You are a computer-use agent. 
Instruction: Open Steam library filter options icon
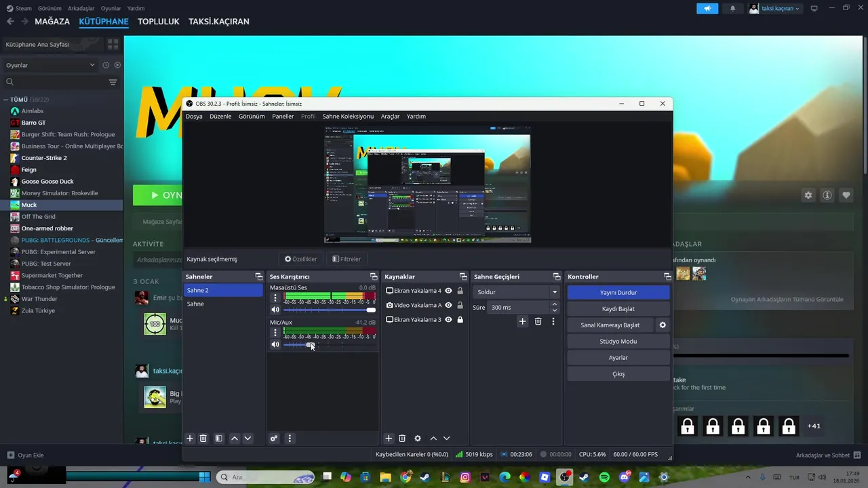113,82
